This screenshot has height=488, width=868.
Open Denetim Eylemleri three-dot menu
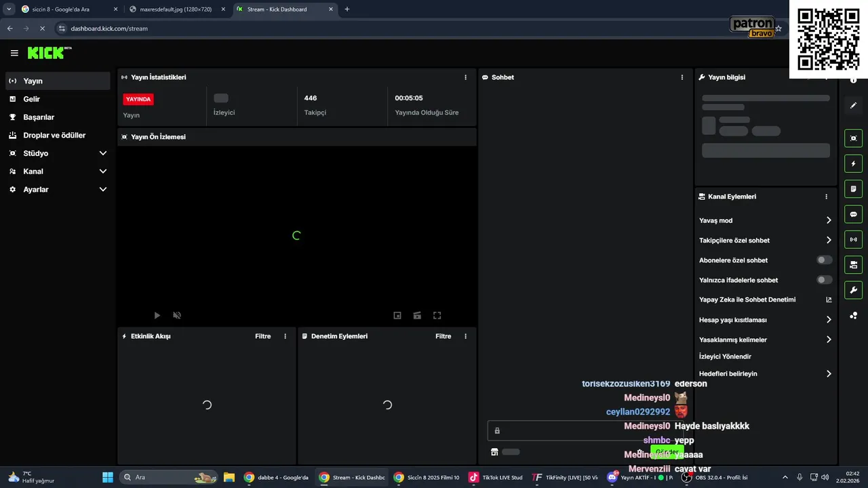coord(465,336)
